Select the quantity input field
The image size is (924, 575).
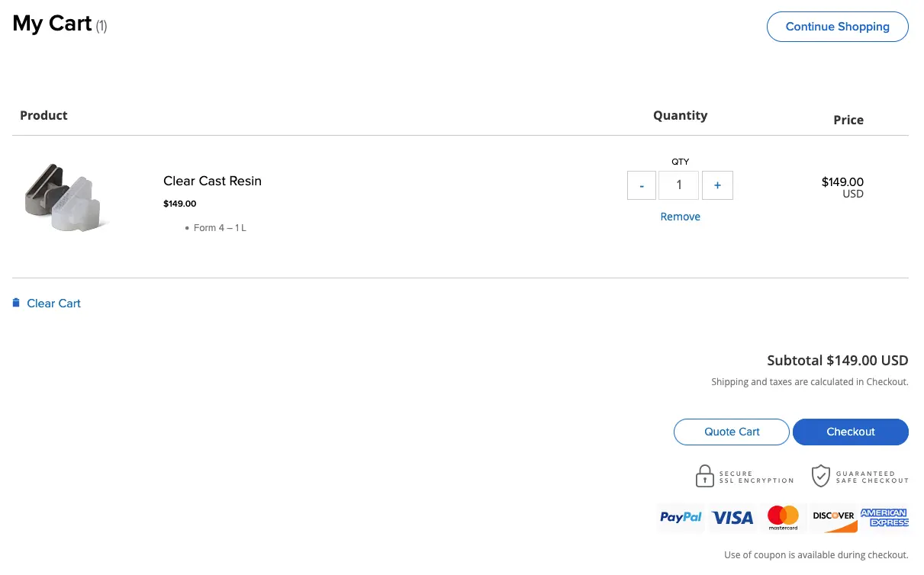(679, 185)
